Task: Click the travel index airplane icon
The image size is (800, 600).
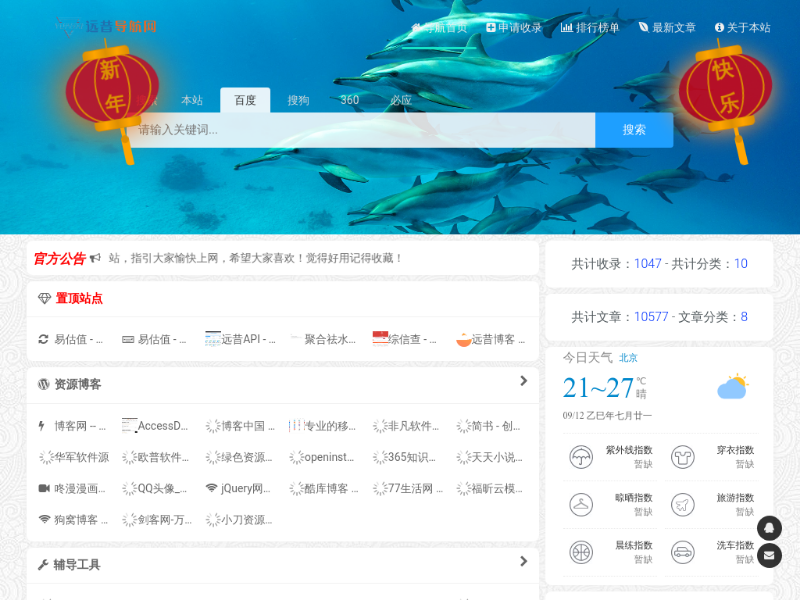Action: point(682,504)
